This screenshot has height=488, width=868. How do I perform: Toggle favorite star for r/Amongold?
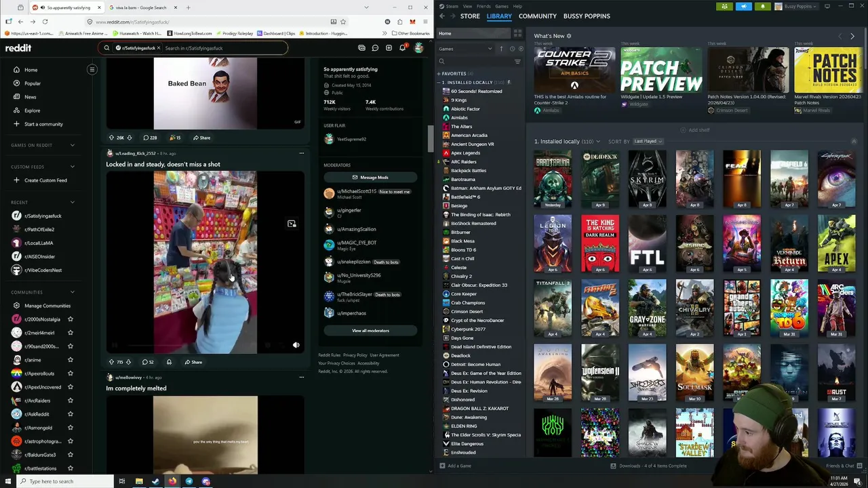pos(70,428)
